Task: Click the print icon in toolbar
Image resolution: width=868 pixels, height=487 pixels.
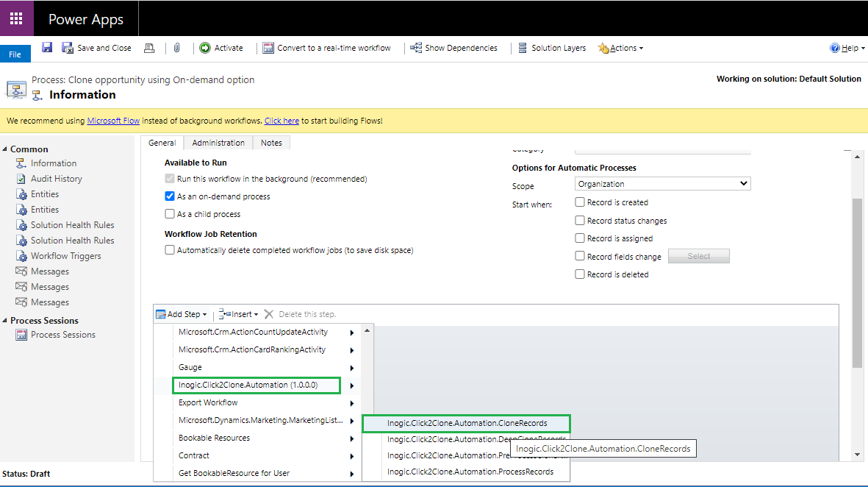Action: [149, 48]
